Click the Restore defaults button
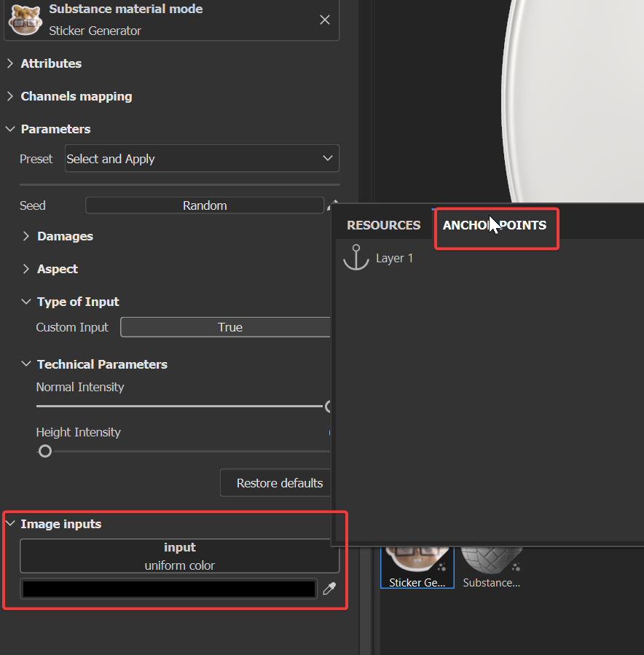 279,482
